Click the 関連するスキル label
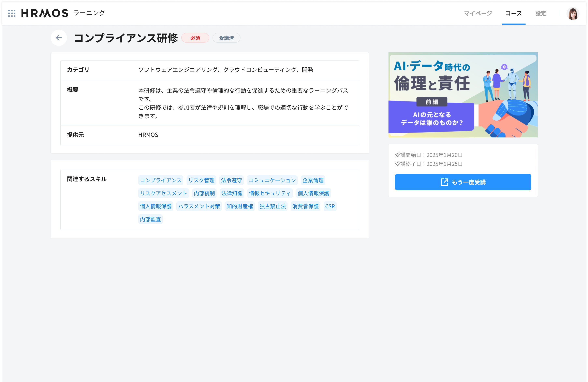588x382 pixels. [x=87, y=179]
